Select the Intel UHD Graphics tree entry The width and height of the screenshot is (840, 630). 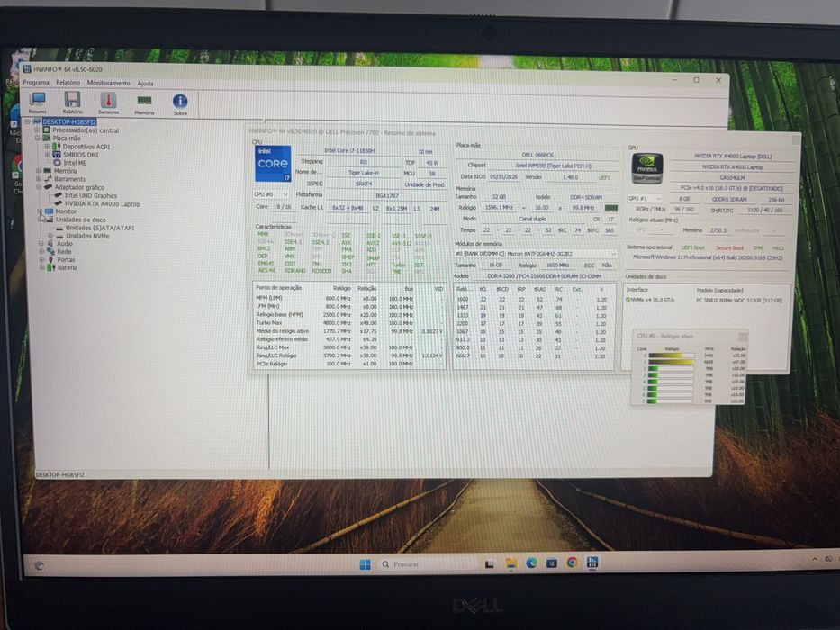86,195
